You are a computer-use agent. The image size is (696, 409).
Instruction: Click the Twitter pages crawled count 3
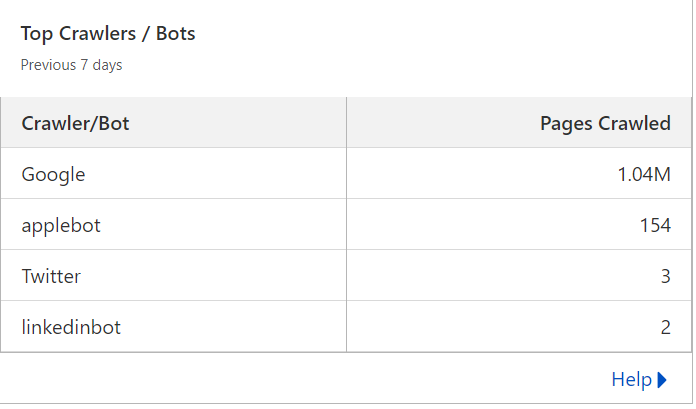[x=665, y=276]
